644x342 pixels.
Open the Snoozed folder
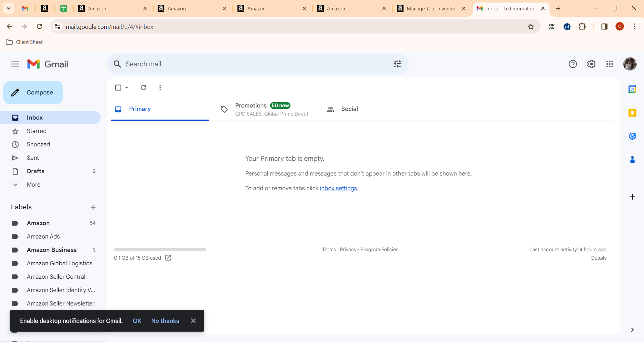tap(50, 144)
